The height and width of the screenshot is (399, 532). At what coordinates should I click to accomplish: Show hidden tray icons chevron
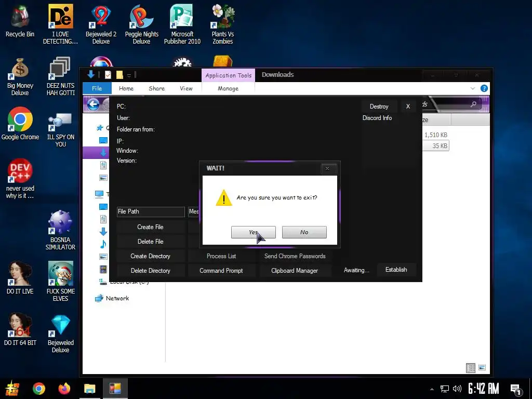click(x=432, y=389)
